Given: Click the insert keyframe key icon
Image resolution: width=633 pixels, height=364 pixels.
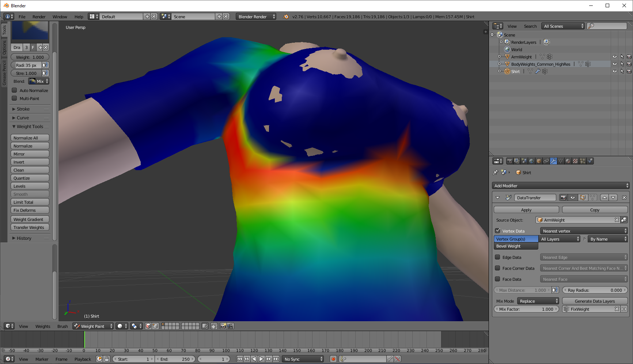Looking at the screenshot, I should [390, 359].
